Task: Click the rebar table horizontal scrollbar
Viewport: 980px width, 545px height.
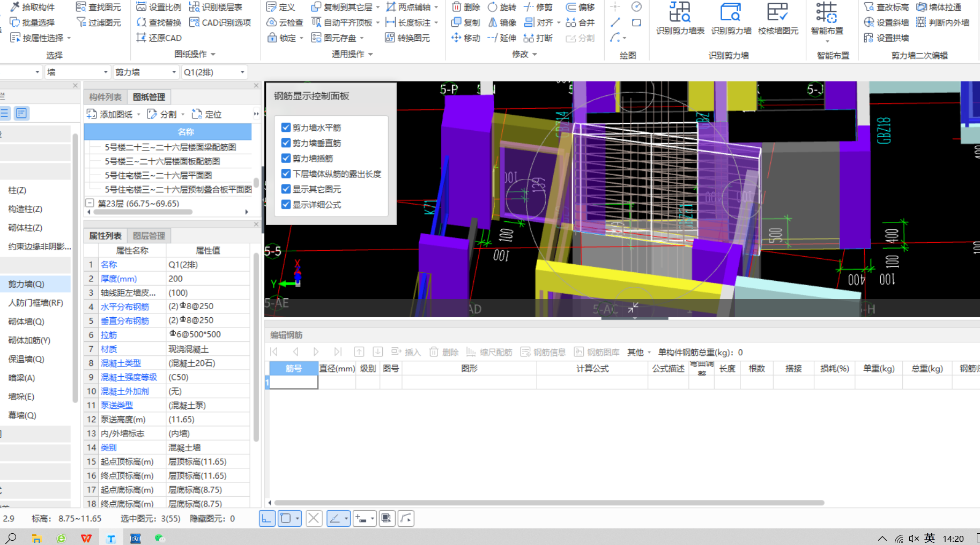Action: click(549, 503)
